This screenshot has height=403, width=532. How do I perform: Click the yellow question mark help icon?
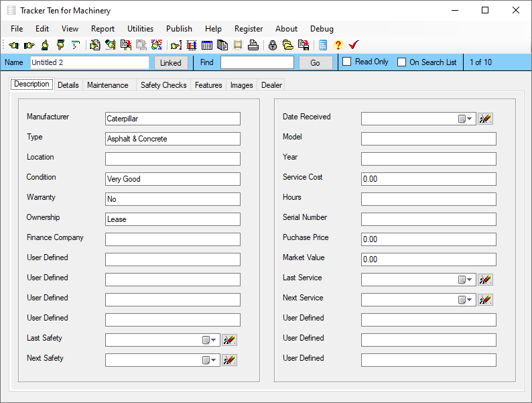pos(338,46)
